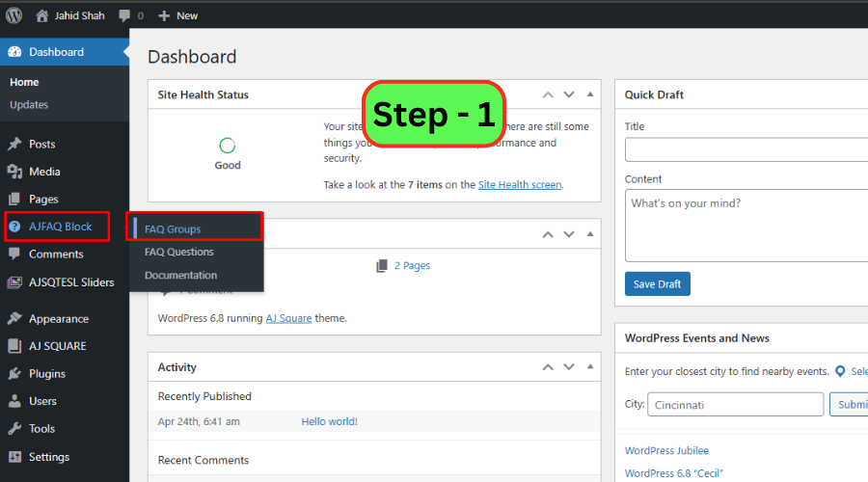Click the Posts pushpin icon
The width and height of the screenshot is (868, 482).
click(14, 144)
